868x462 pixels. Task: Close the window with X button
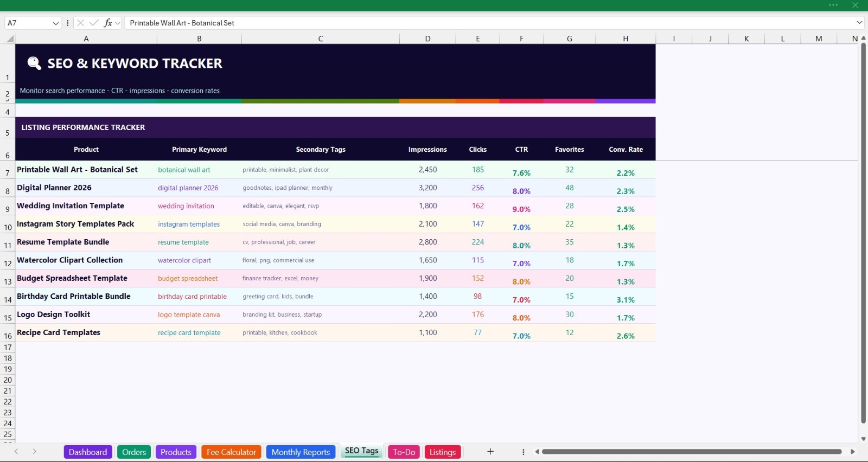[x=855, y=5]
